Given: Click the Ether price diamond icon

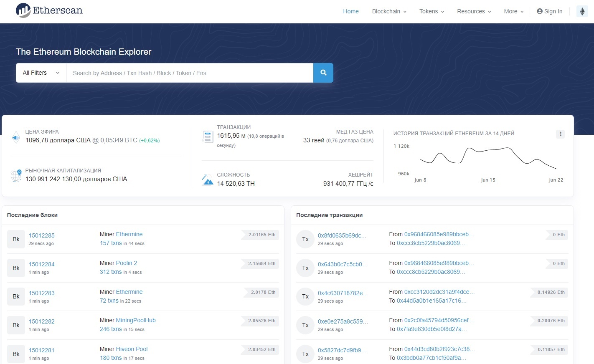Looking at the screenshot, I should [16, 137].
